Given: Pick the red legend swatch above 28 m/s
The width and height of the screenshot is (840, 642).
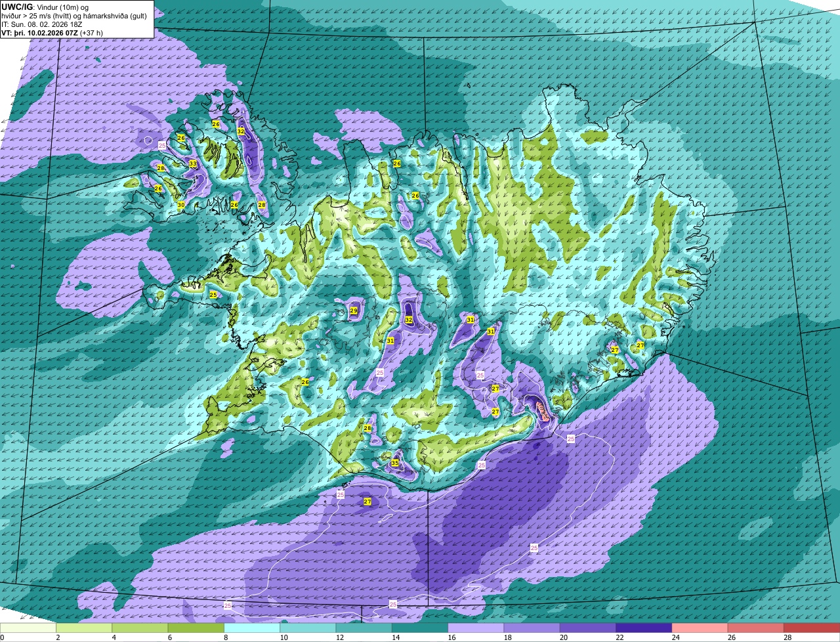Looking at the screenshot, I should click(x=812, y=628).
